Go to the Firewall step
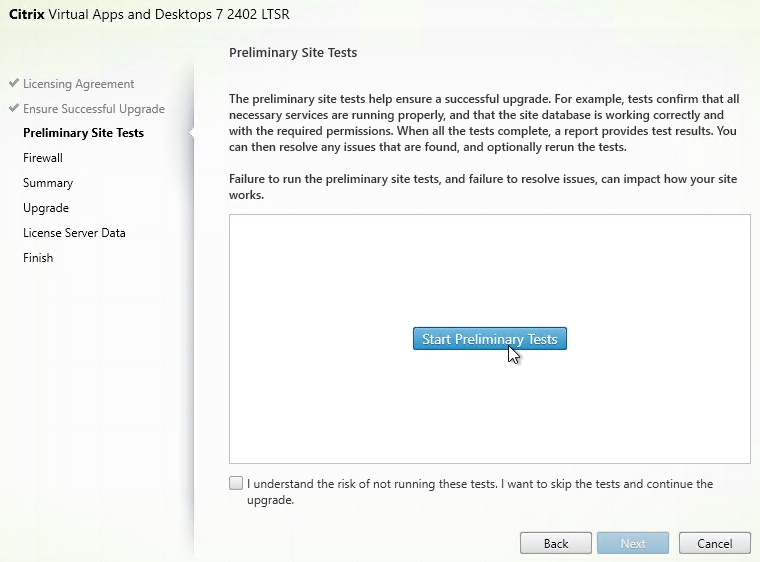Screen dimensions: 760x562 coord(43,158)
